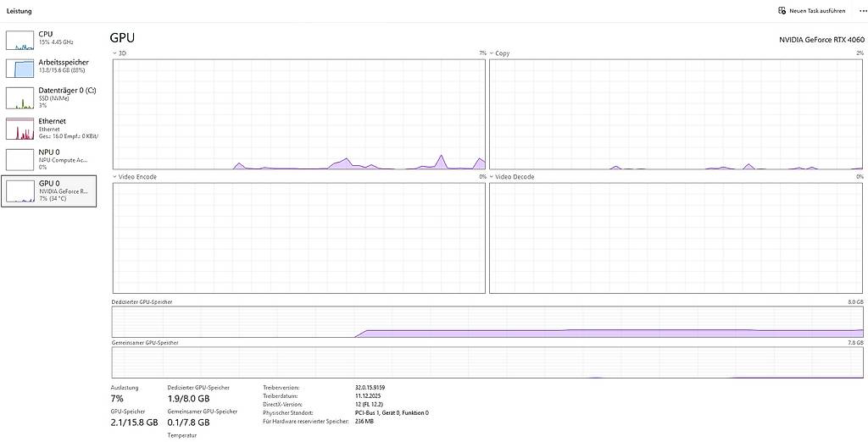Image resolution: width=868 pixels, height=442 pixels.
Task: Select Arbeitsspeicher in the sidebar
Action: (x=48, y=67)
